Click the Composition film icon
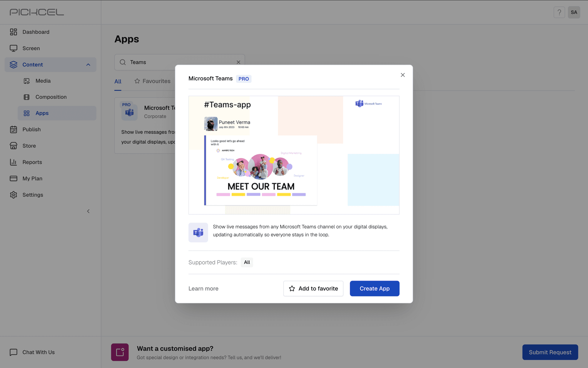Screen dimensions: 588x368 click(x=27, y=97)
